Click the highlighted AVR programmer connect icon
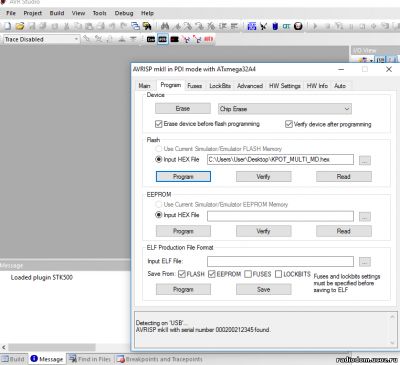 coord(163,39)
